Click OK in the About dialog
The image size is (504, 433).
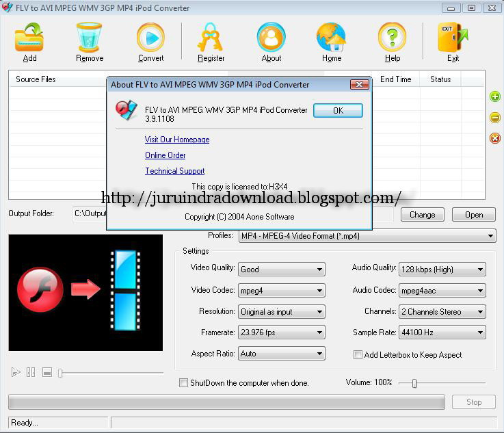click(x=338, y=111)
